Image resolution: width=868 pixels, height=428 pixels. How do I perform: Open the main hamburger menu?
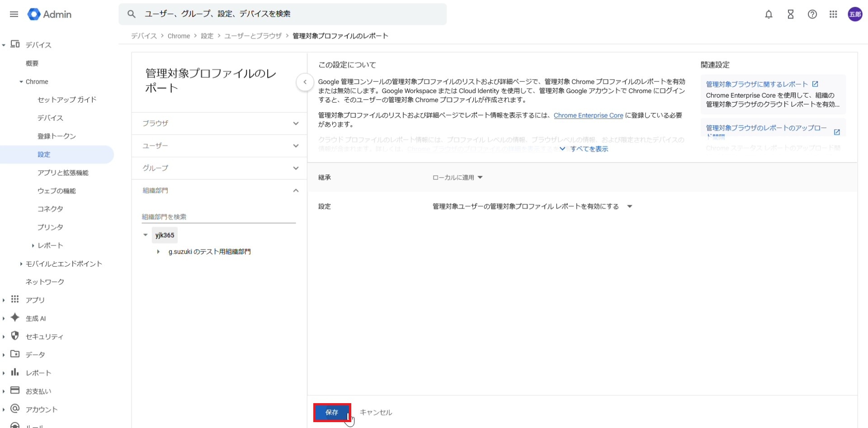point(14,14)
